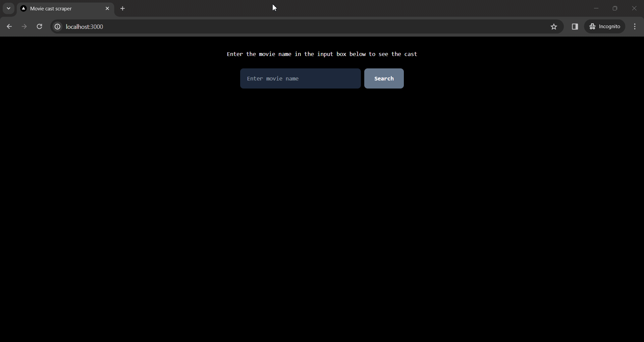Screen dimensions: 644x342
Task: Click into the Enter movie name field
Action: [300, 78]
